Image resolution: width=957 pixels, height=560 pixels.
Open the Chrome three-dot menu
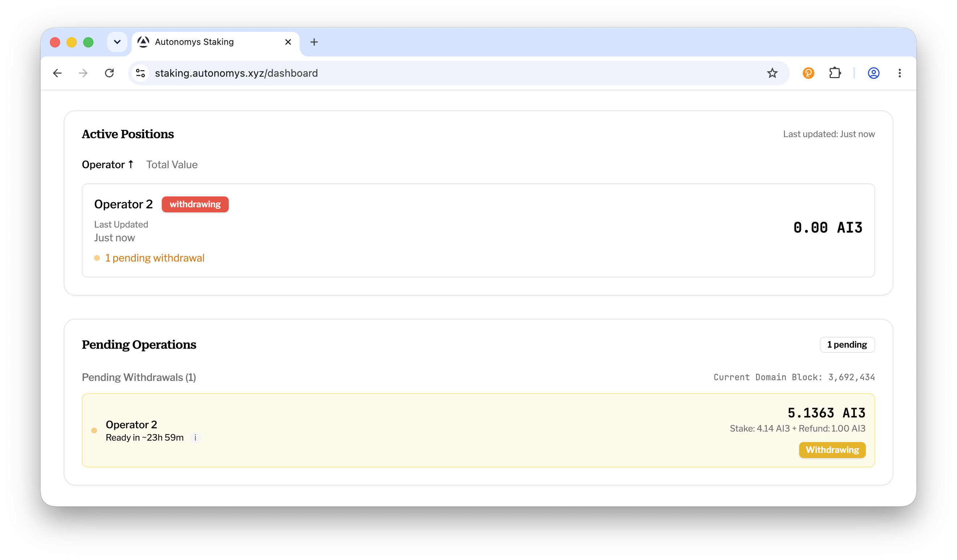(x=900, y=73)
